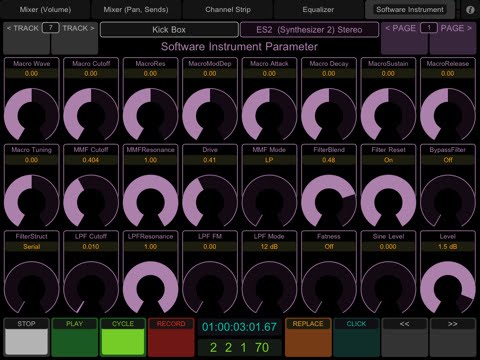
Task: Click the Kick Box track name field
Action: click(169, 30)
